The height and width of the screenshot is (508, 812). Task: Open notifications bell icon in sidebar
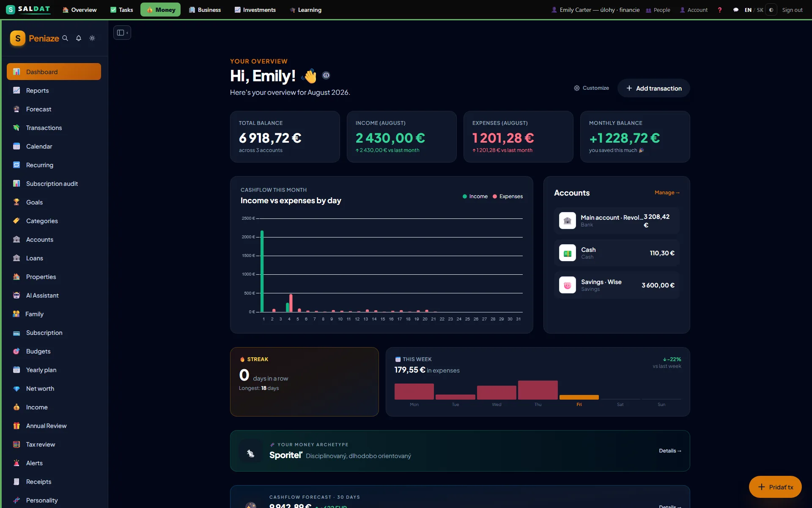tap(79, 38)
